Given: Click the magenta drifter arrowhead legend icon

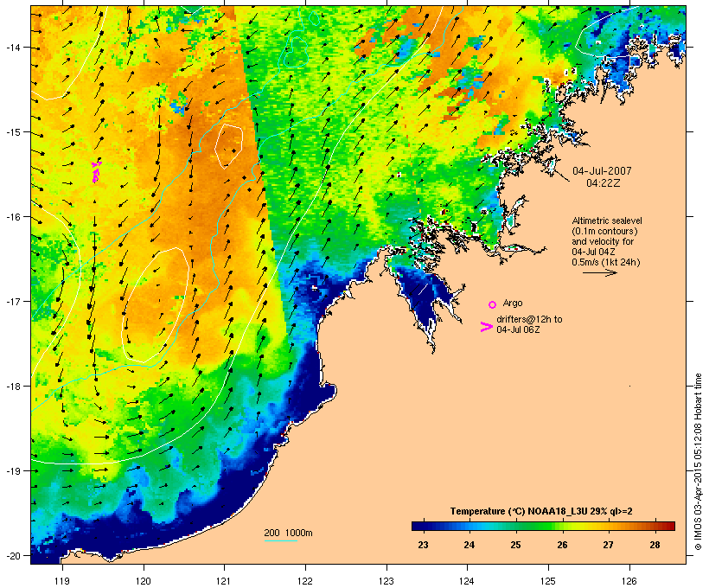Looking at the screenshot, I should pyautogui.click(x=487, y=327).
